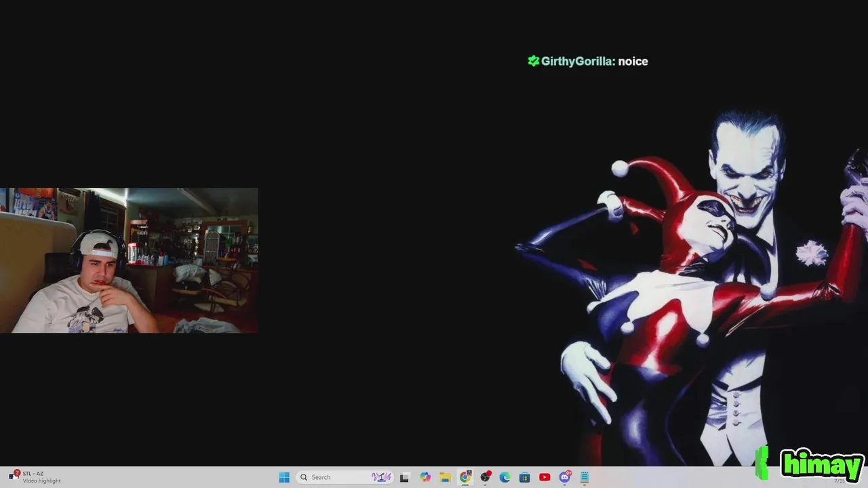The image size is (868, 488).
Task: Open the Windows Start menu
Action: coord(284,477)
